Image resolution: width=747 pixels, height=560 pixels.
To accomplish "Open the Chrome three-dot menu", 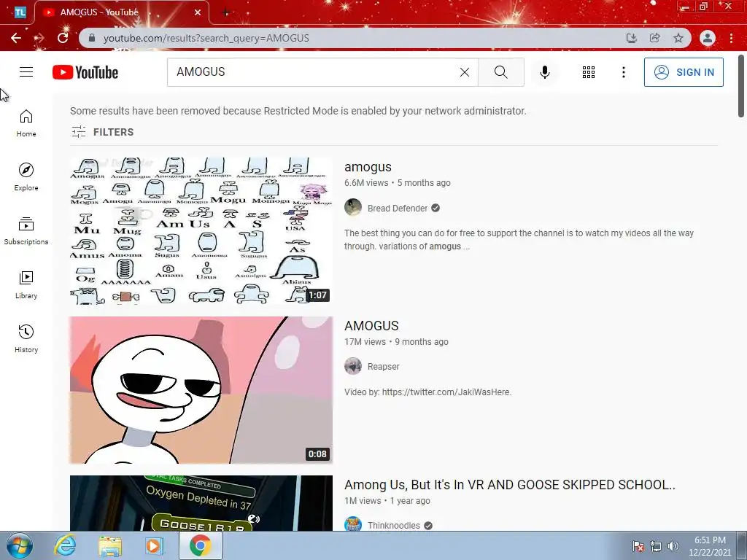I will pos(731,38).
